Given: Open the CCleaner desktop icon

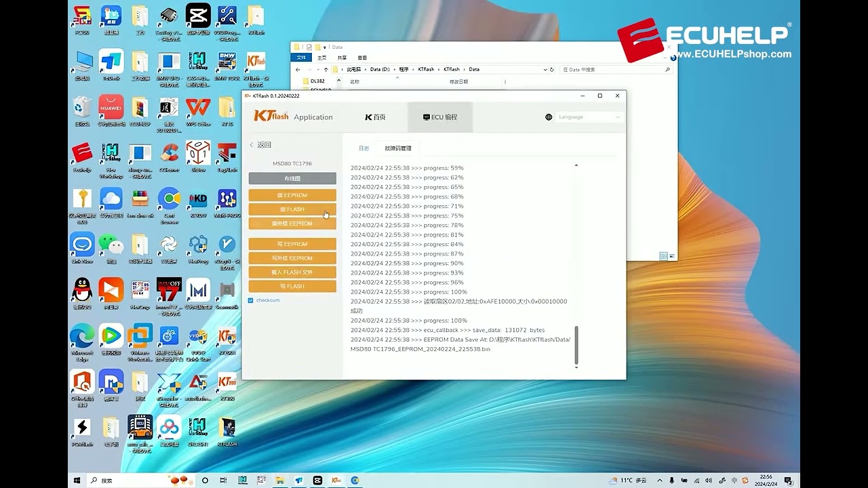Looking at the screenshot, I should [x=170, y=157].
